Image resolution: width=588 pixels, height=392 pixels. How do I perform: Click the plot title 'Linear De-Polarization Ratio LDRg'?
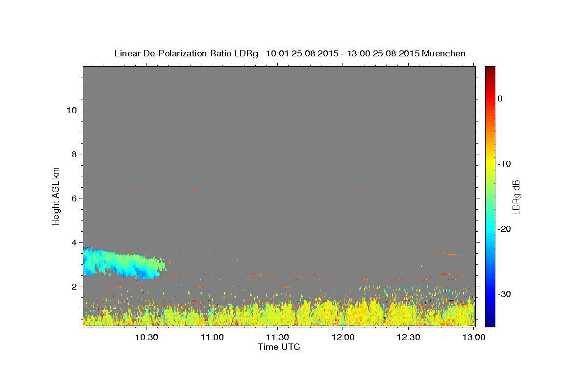tap(186, 53)
